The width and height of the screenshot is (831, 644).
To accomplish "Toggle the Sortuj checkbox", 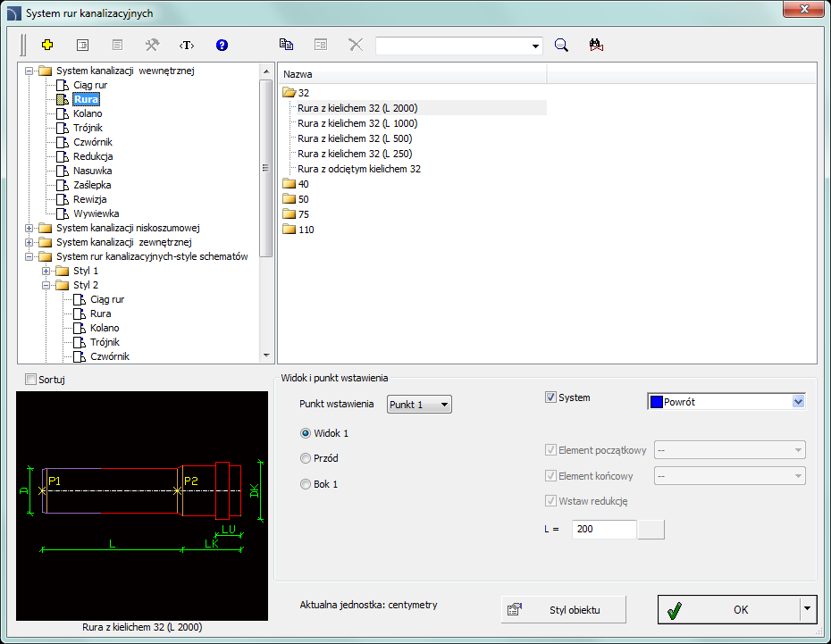I will [30, 380].
